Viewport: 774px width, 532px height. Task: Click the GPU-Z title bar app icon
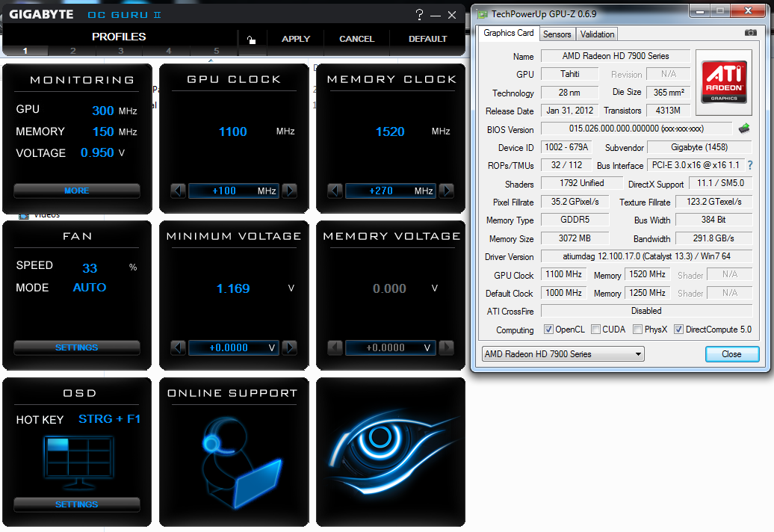coord(483,13)
